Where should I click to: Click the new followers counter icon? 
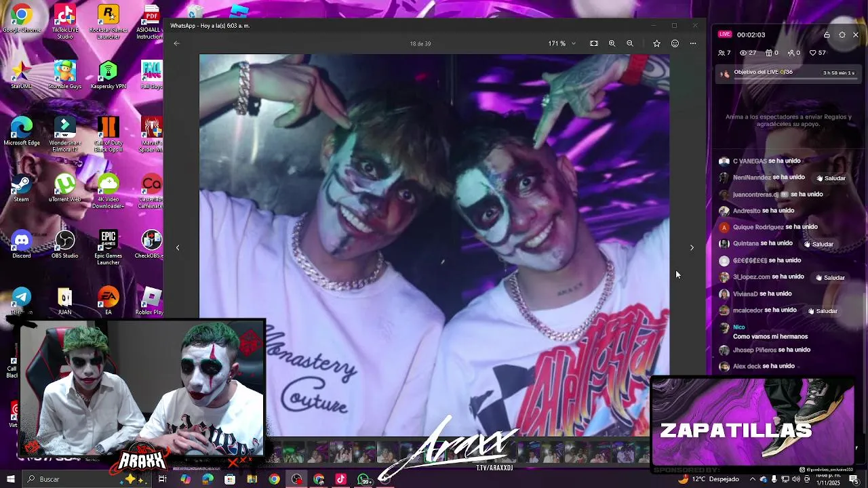794,53
